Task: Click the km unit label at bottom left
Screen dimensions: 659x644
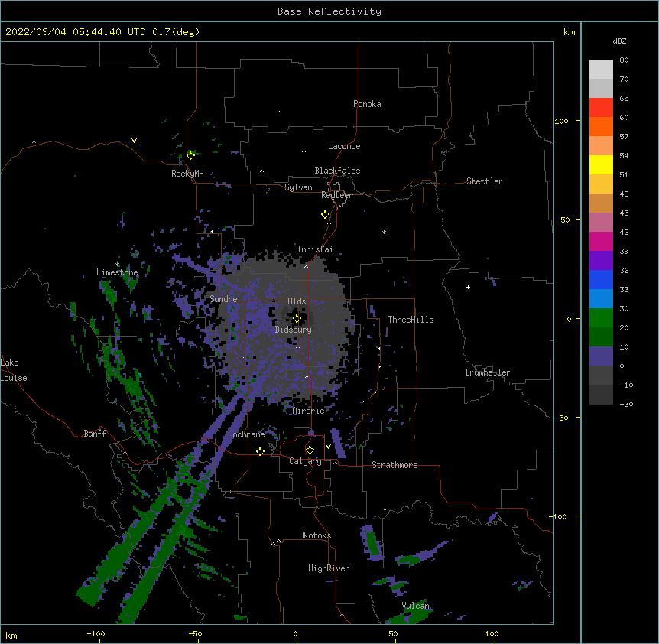Action: click(x=11, y=636)
